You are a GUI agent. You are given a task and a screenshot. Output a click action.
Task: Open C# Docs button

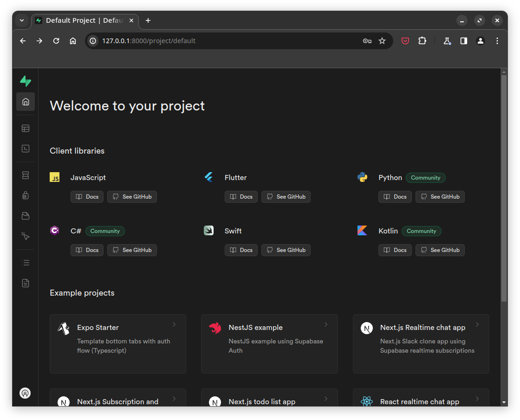coord(87,250)
